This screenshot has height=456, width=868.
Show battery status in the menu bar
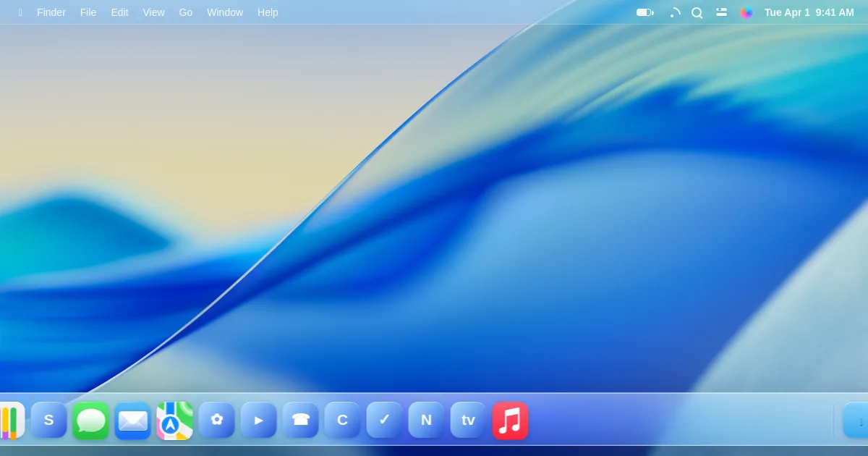click(x=644, y=12)
